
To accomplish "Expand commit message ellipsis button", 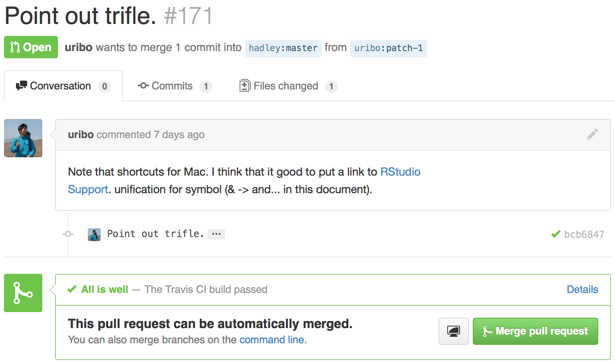I will click(x=216, y=234).
